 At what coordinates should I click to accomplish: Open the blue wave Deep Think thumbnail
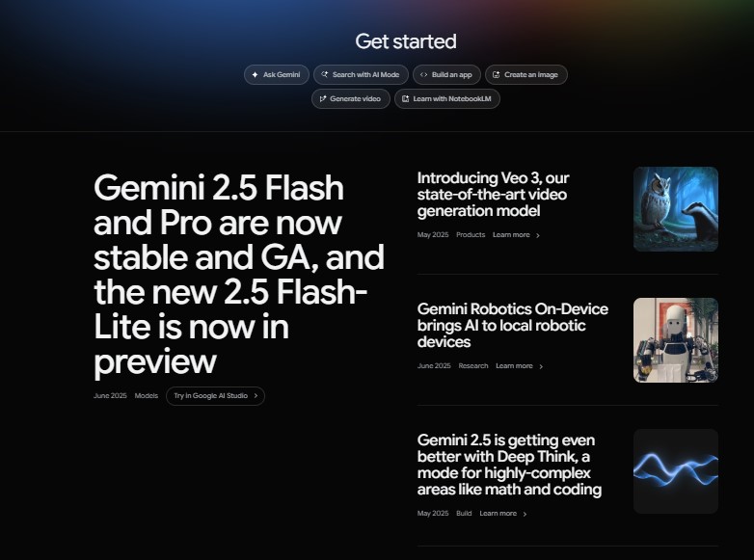pos(676,471)
